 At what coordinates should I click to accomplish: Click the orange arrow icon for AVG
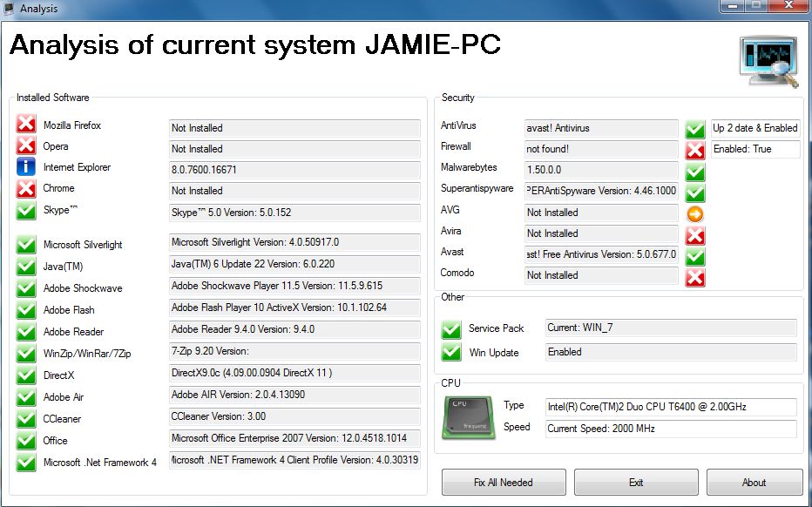pyautogui.click(x=695, y=214)
